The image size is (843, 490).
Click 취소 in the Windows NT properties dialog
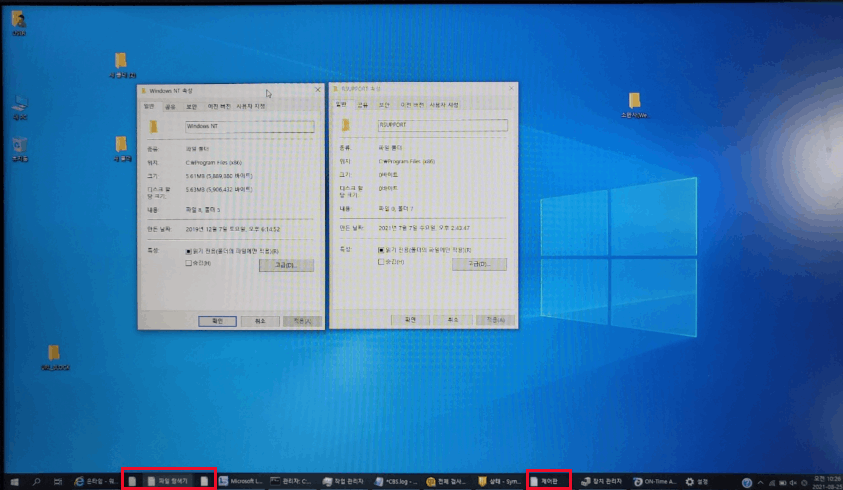[x=260, y=321]
